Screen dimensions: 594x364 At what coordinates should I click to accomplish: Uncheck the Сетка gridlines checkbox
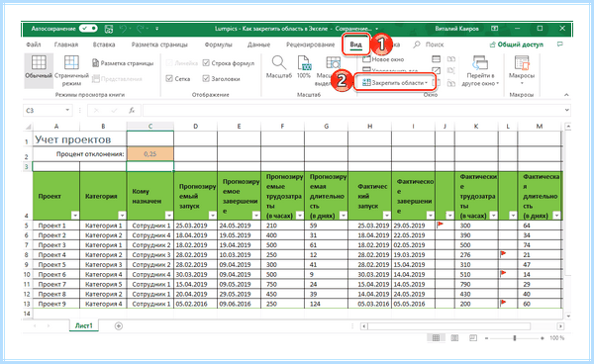169,79
